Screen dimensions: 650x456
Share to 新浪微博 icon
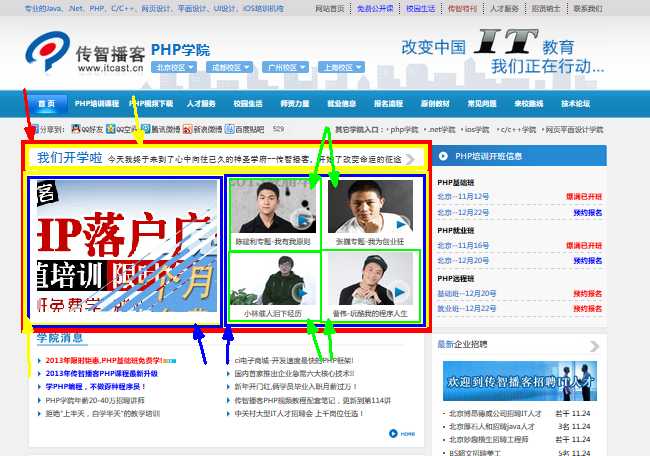click(x=188, y=129)
